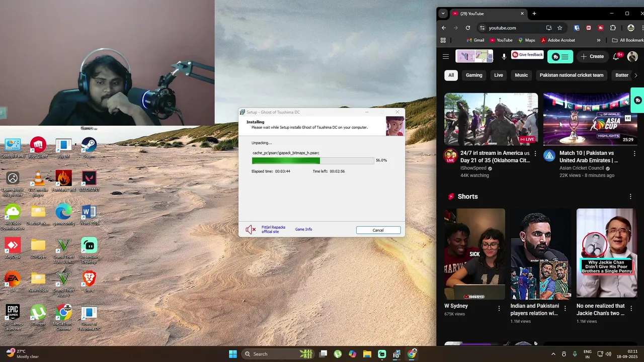The width and height of the screenshot is (644, 362).
Task: Open the Adobe Acrobat bookmark
Action: 557,40
